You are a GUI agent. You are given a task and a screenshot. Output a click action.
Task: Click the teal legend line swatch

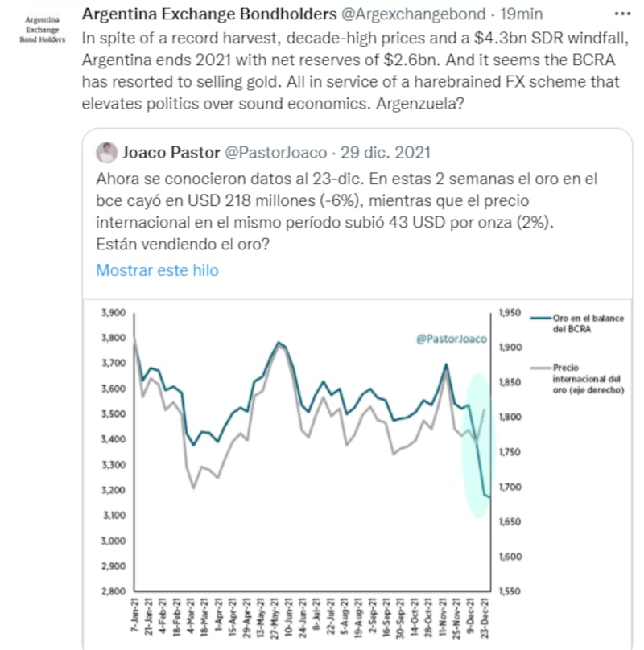[x=540, y=319]
